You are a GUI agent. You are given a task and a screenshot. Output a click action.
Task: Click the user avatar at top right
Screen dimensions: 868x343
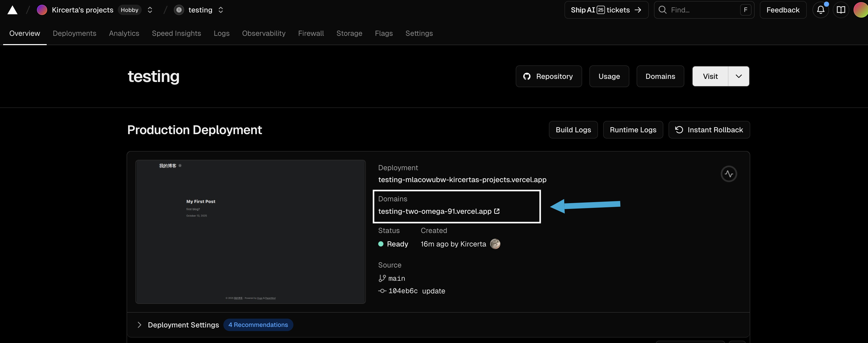(861, 10)
